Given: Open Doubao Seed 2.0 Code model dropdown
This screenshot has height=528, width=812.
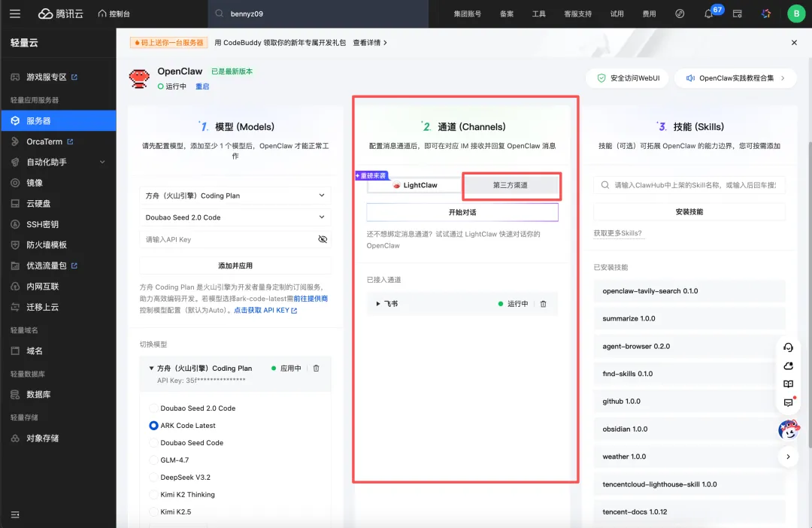Looking at the screenshot, I should (x=235, y=217).
